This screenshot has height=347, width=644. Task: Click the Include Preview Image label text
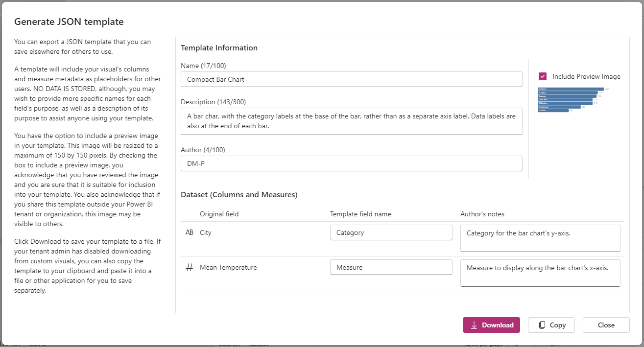[x=586, y=76]
